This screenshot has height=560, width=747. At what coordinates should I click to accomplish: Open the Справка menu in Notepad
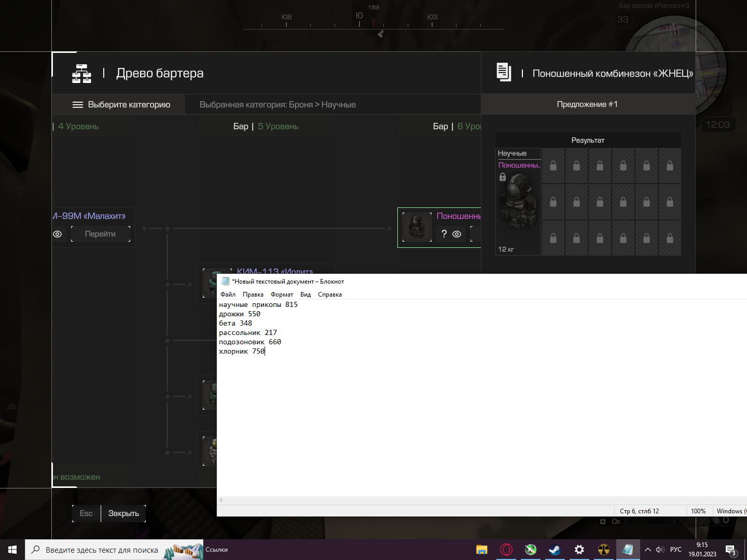point(330,295)
